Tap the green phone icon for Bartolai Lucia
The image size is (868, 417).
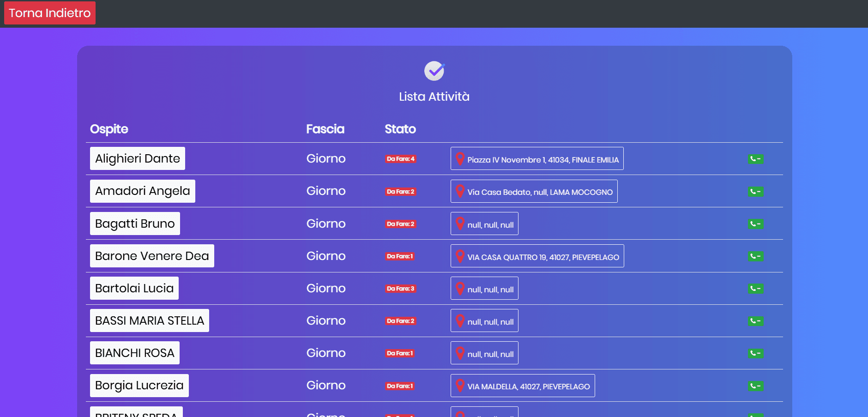tap(755, 289)
